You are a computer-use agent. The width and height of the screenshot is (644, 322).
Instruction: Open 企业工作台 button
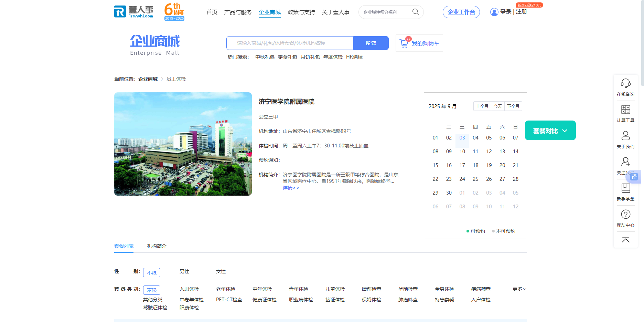coord(461,12)
